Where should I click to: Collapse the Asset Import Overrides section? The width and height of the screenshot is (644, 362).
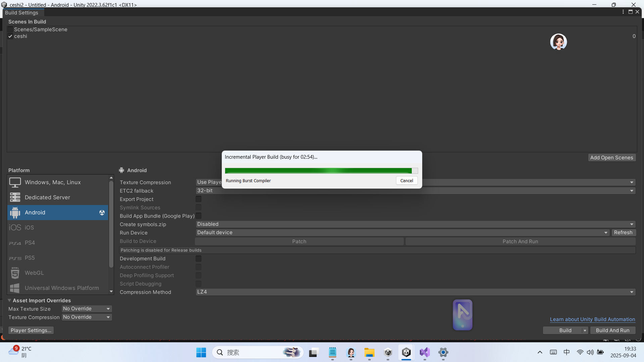(9, 301)
